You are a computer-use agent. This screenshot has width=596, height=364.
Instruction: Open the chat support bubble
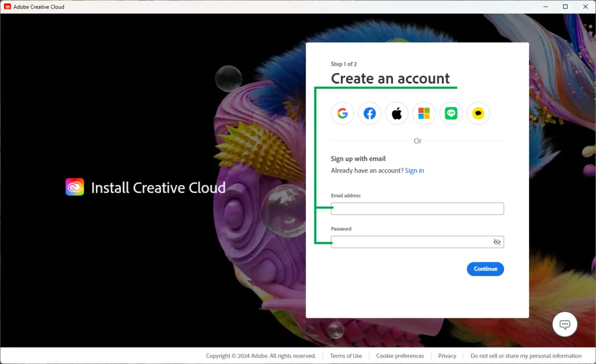pos(565,324)
